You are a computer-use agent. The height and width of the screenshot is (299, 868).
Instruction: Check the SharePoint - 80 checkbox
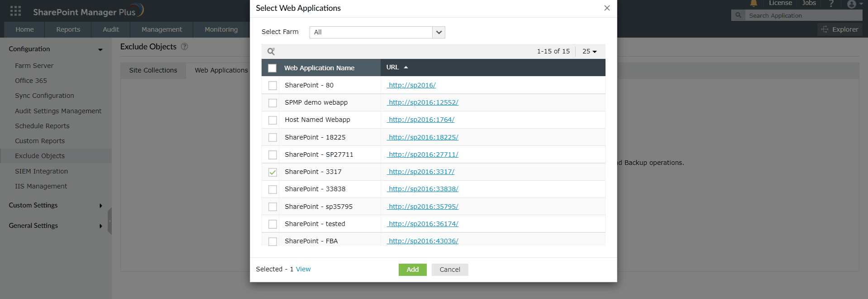272,85
